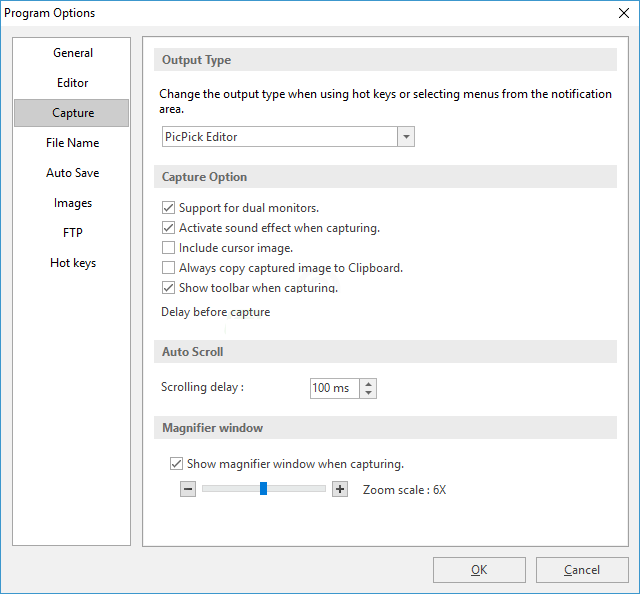Image resolution: width=640 pixels, height=594 pixels.
Task: Go to the Auto Save settings
Action: (72, 173)
